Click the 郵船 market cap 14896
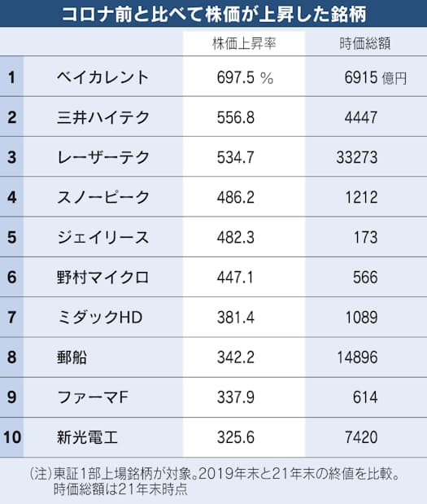The image size is (427, 504). pyautogui.click(x=357, y=357)
